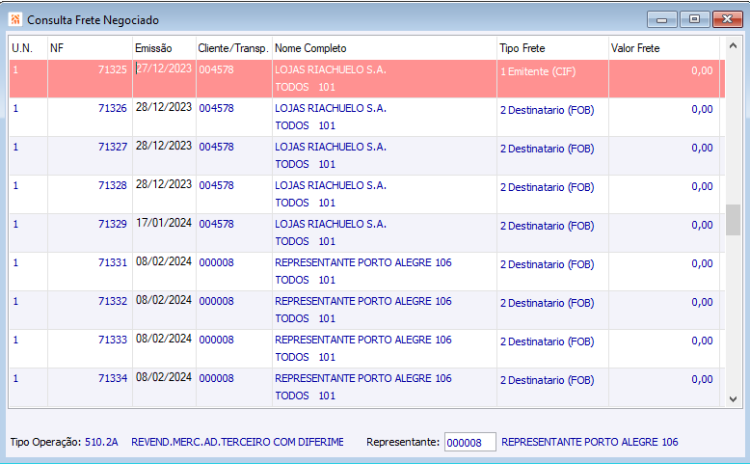Click LOJAS RIACHUELO S.A. in row 71327
Screen dimensions: 750x464
click(x=331, y=147)
